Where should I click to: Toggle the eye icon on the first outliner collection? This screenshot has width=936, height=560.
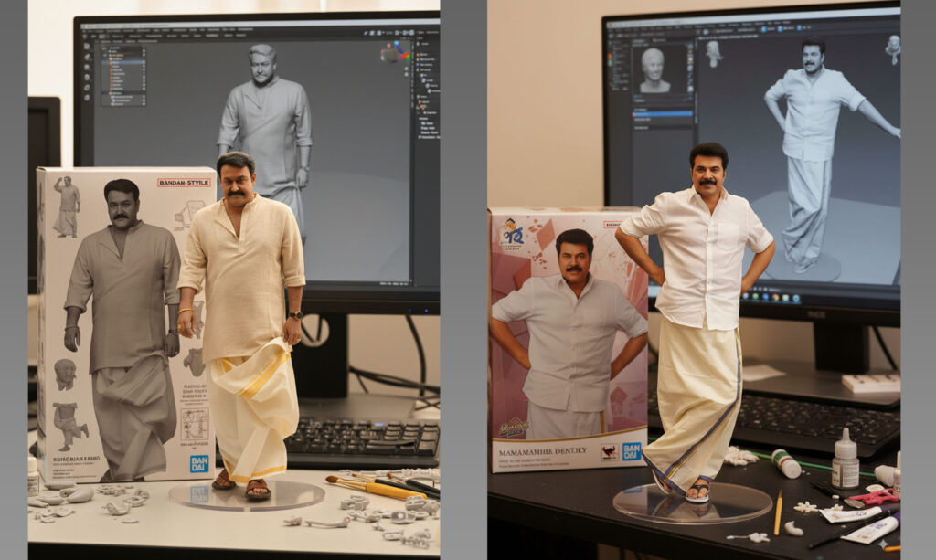click(x=142, y=51)
